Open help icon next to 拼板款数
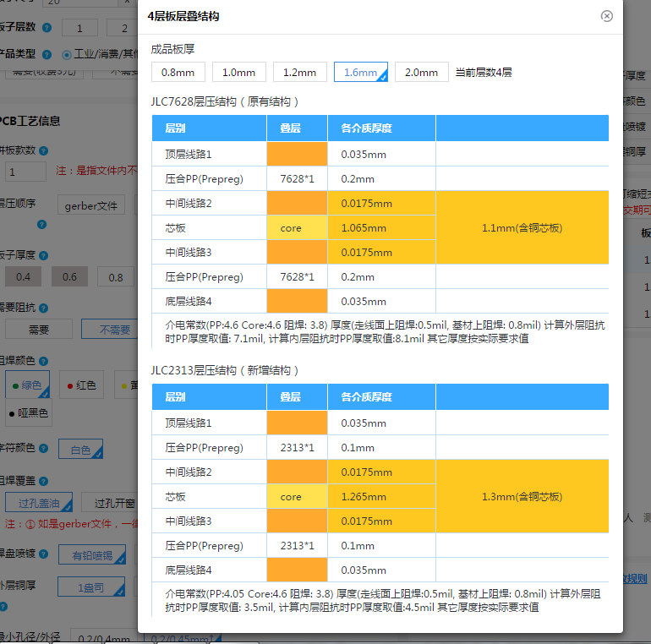The height and width of the screenshot is (644, 651). (42, 150)
